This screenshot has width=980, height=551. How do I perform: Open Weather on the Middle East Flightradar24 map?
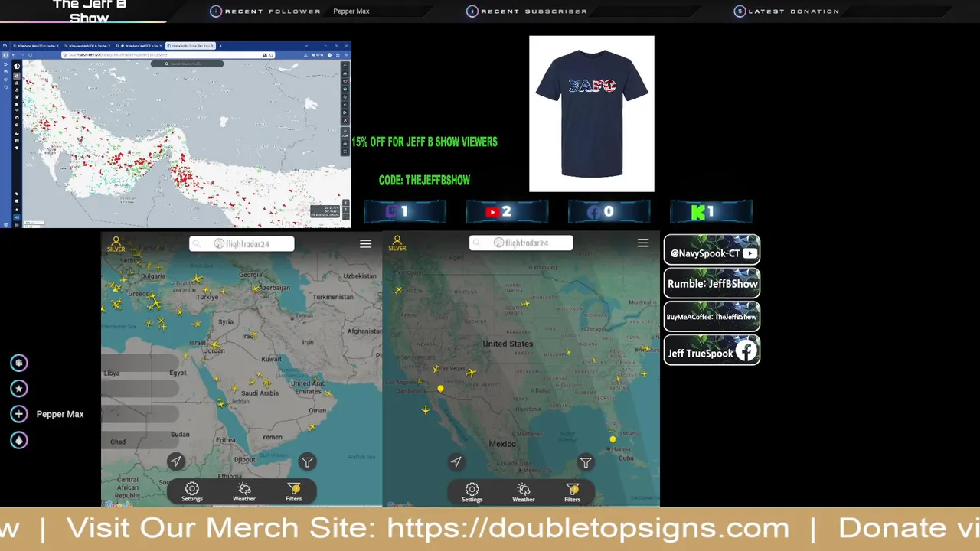click(x=243, y=491)
